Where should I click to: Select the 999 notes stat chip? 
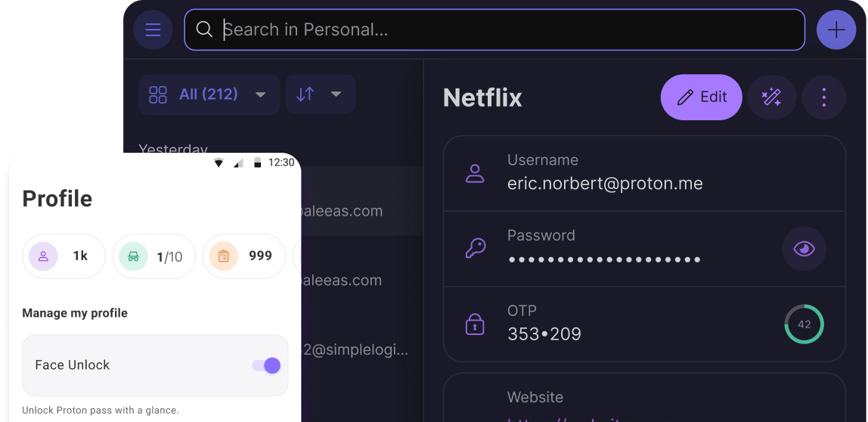(243, 256)
